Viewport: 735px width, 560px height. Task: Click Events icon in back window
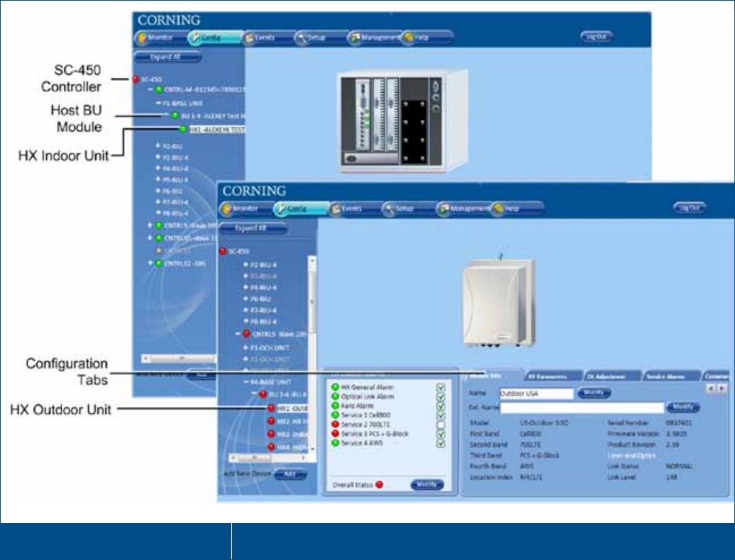pyautogui.click(x=250, y=38)
